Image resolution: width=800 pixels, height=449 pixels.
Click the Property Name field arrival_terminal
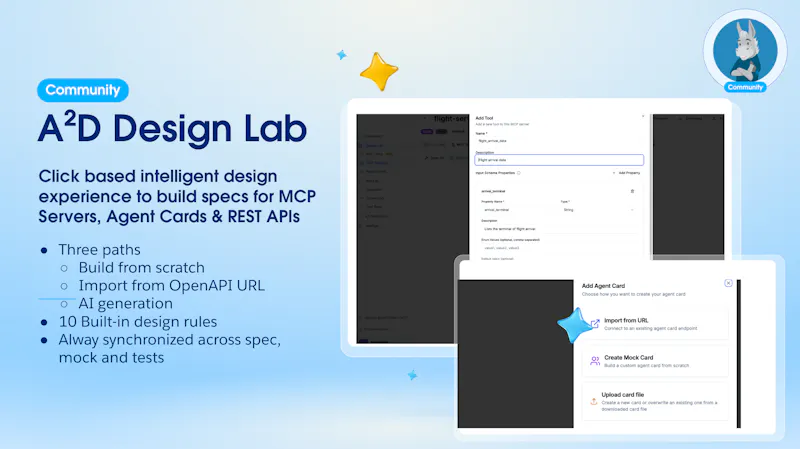(x=518, y=210)
